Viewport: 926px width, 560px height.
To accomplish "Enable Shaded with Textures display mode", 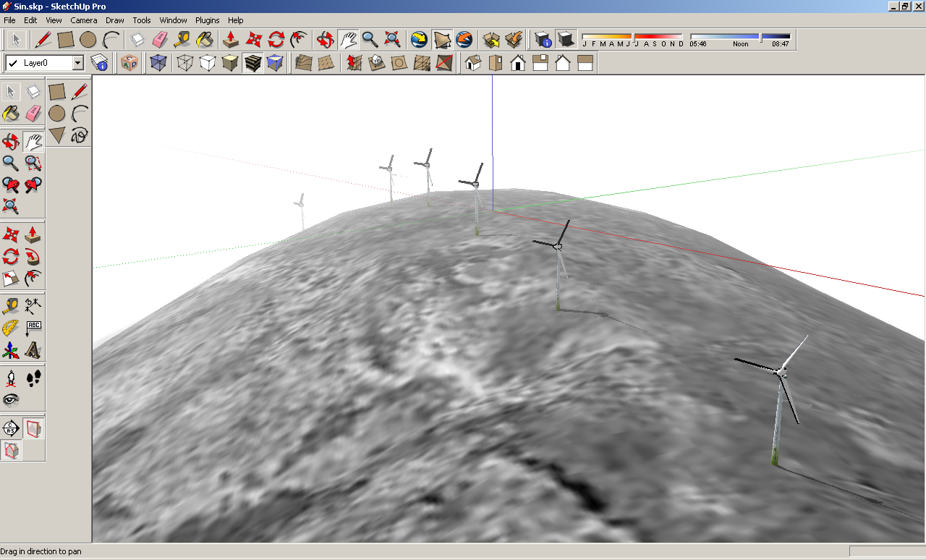I will (252, 63).
